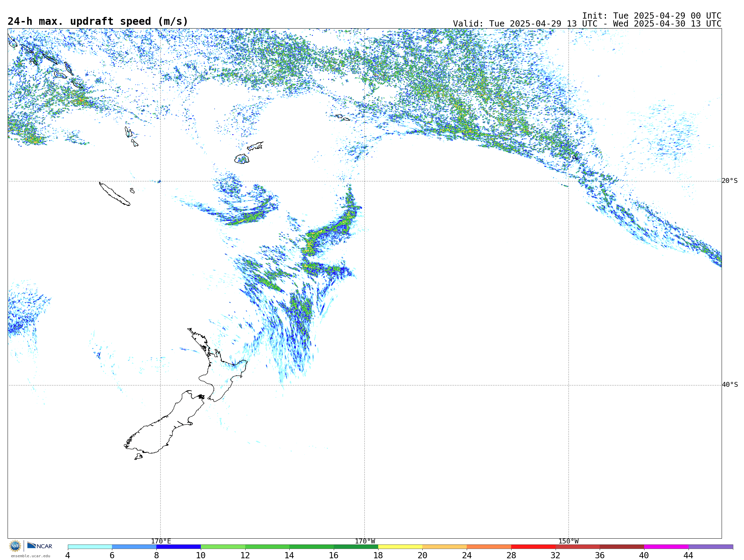This screenshot has width=744, height=560.
Task: Click the dark green 16-18 color segment
Action: [356, 547]
